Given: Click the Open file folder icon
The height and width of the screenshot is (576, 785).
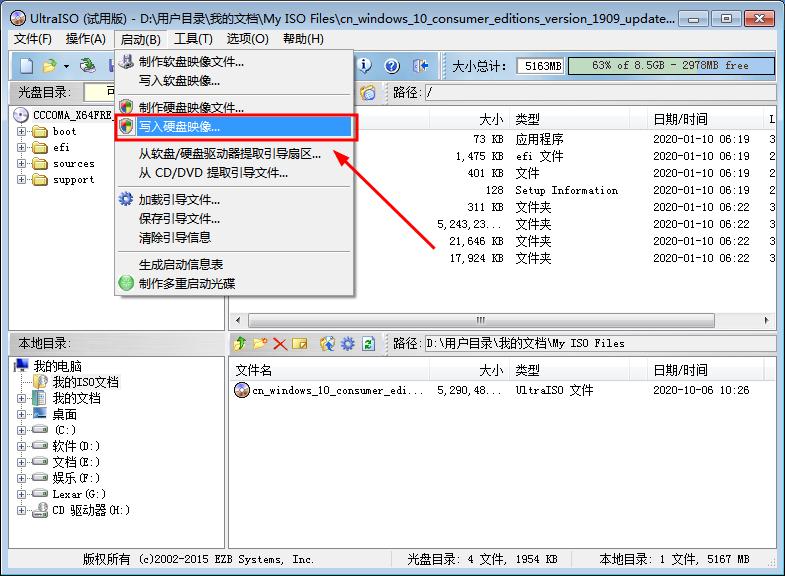Looking at the screenshot, I should tap(50, 66).
